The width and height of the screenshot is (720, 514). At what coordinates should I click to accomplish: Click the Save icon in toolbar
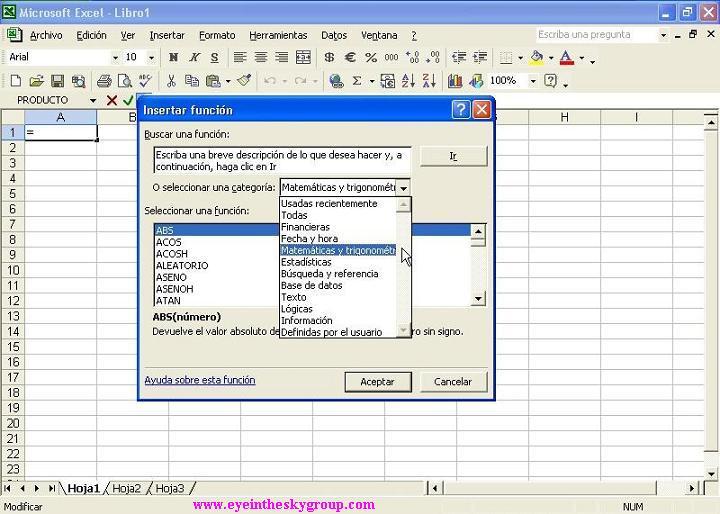[x=57, y=81]
